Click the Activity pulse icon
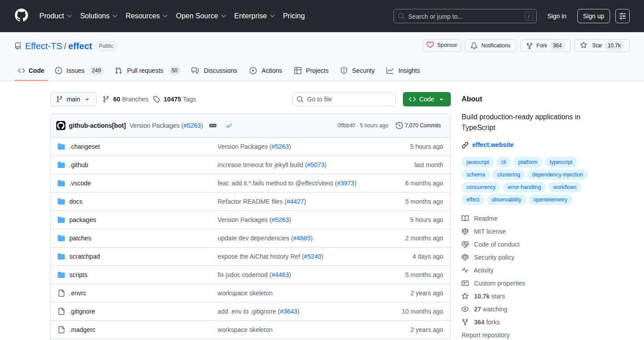Viewport: 644px width, 340px height. pyautogui.click(x=465, y=270)
